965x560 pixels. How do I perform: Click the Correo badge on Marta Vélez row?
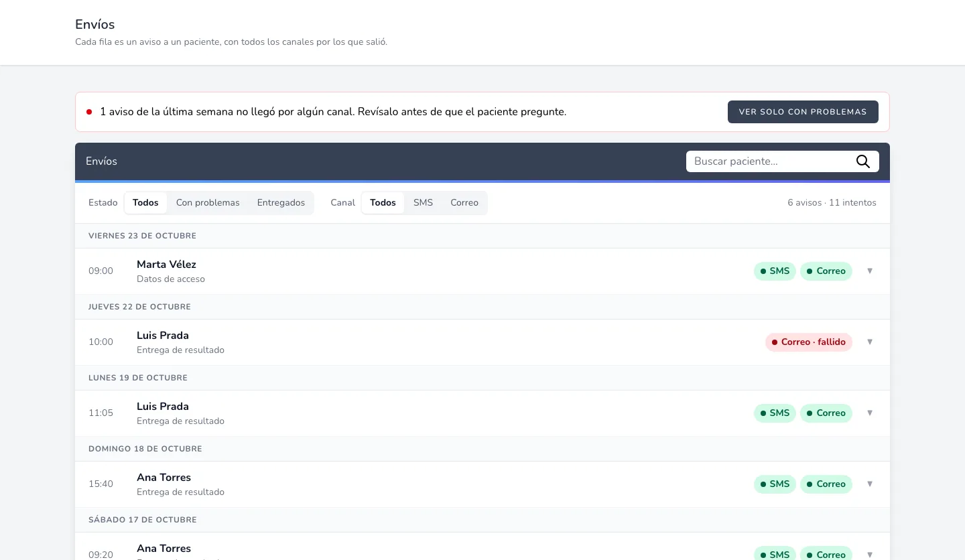point(826,271)
